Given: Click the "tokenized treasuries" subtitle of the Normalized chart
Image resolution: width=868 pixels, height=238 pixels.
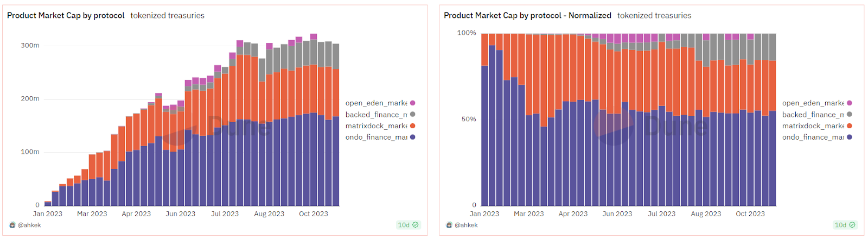Looking at the screenshot, I should click(654, 16).
